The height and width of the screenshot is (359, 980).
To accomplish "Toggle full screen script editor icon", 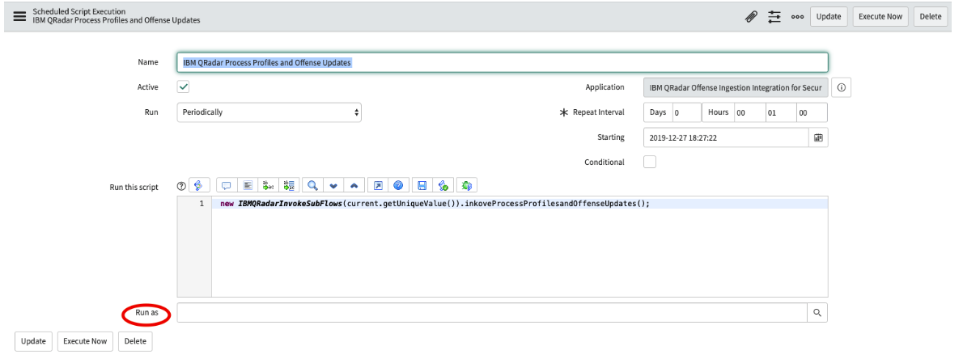I will (x=378, y=186).
